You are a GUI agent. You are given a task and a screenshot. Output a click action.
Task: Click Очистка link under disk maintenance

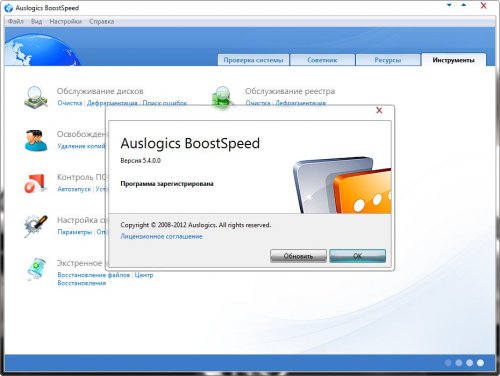70,103
